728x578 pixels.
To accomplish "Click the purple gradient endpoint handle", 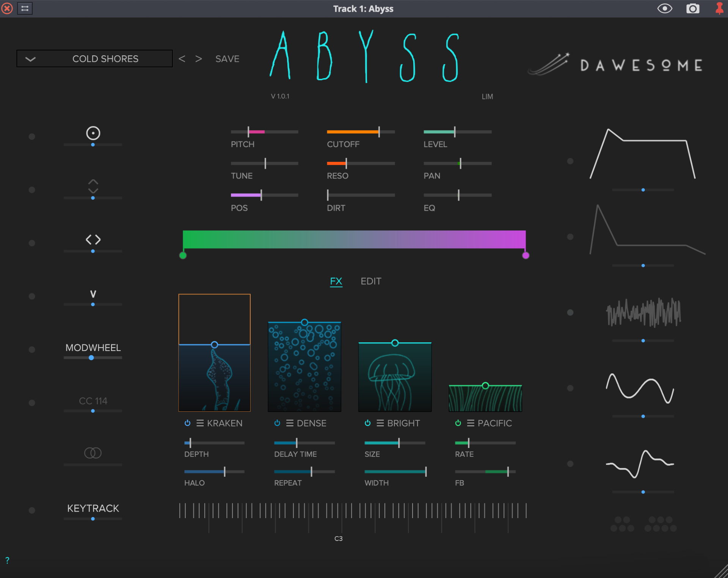I will coord(526,255).
